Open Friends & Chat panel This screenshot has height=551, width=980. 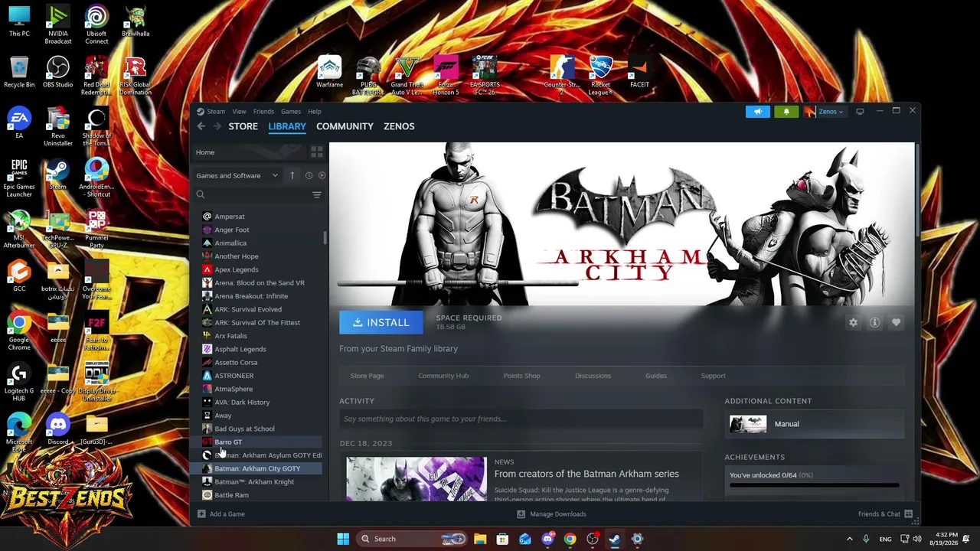click(886, 514)
